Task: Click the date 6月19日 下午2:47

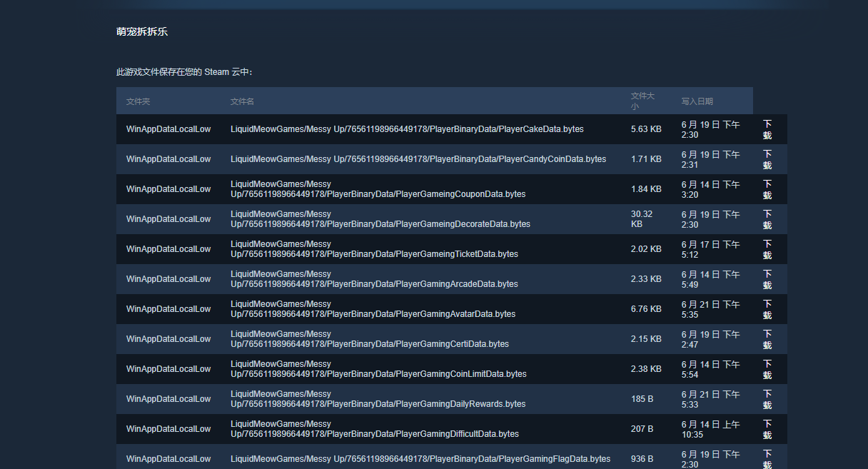Action: 711,339
